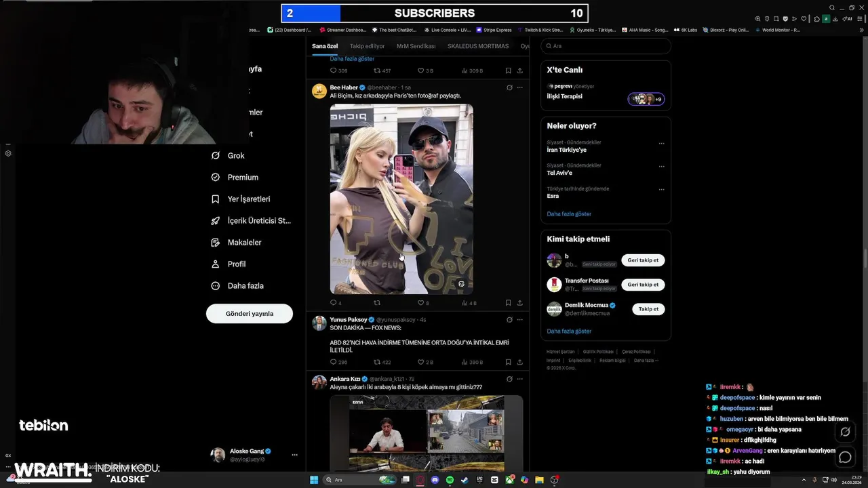868x488 pixels.
Task: Follow back Transfer Postası
Action: (x=643, y=285)
